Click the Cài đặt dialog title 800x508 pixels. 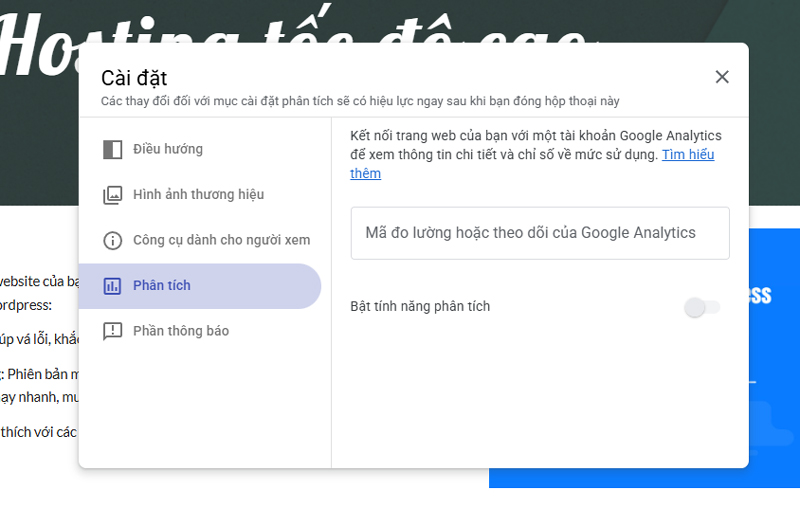(134, 78)
